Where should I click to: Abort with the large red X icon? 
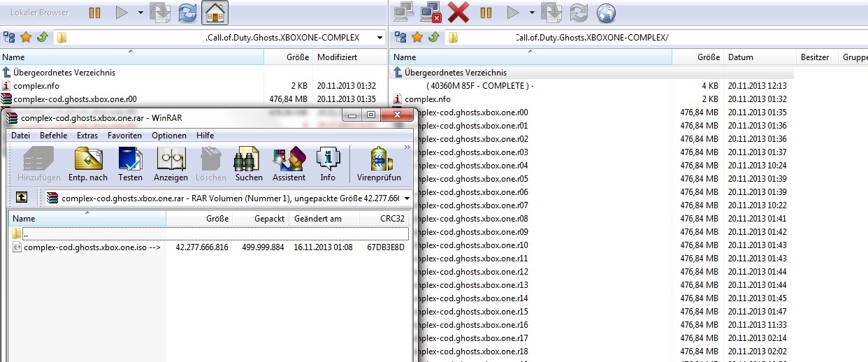pos(458,13)
